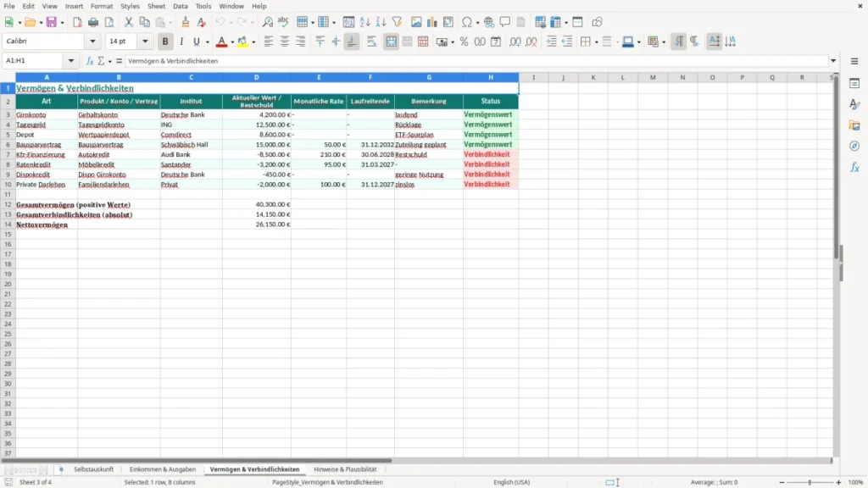Click the Insert chart icon

pyautogui.click(x=432, y=22)
